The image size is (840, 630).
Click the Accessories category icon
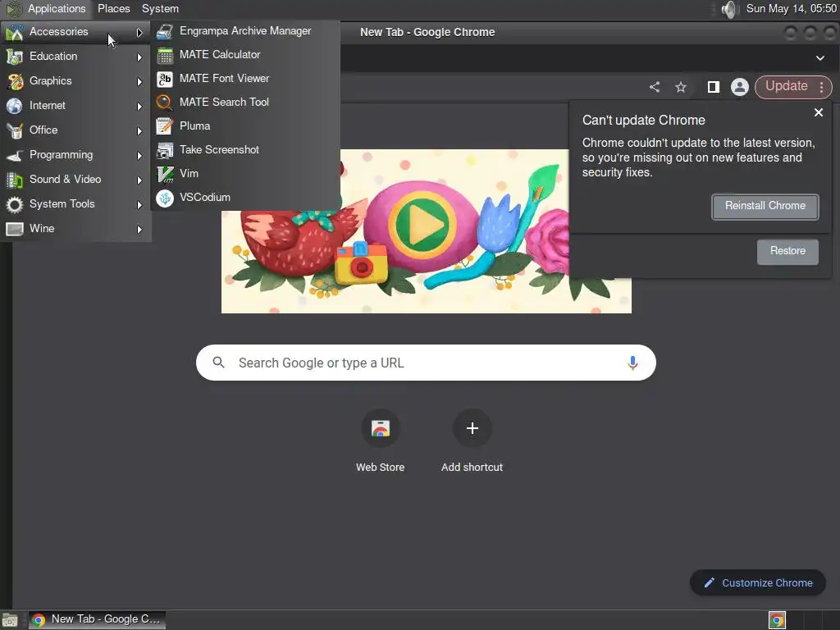(x=15, y=32)
